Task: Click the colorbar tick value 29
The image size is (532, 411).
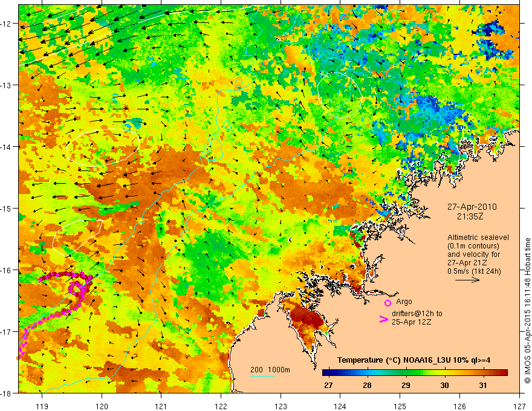Action: coord(406,386)
